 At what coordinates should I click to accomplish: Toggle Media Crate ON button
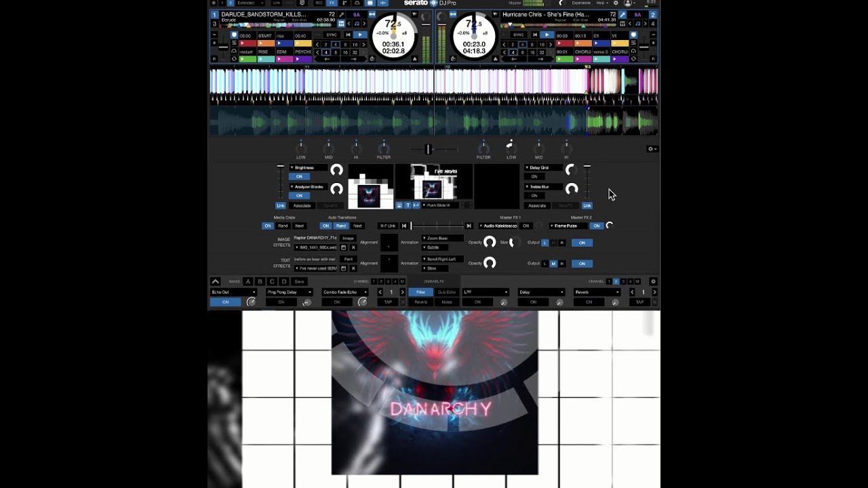[268, 226]
